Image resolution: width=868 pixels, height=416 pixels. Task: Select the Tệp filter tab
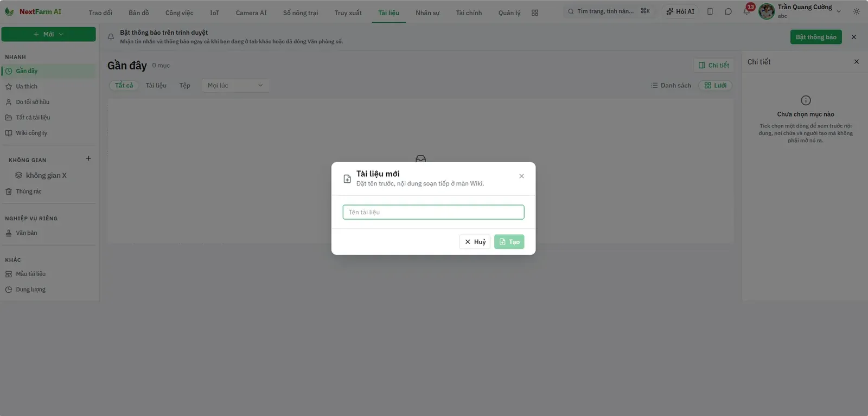[x=185, y=85]
